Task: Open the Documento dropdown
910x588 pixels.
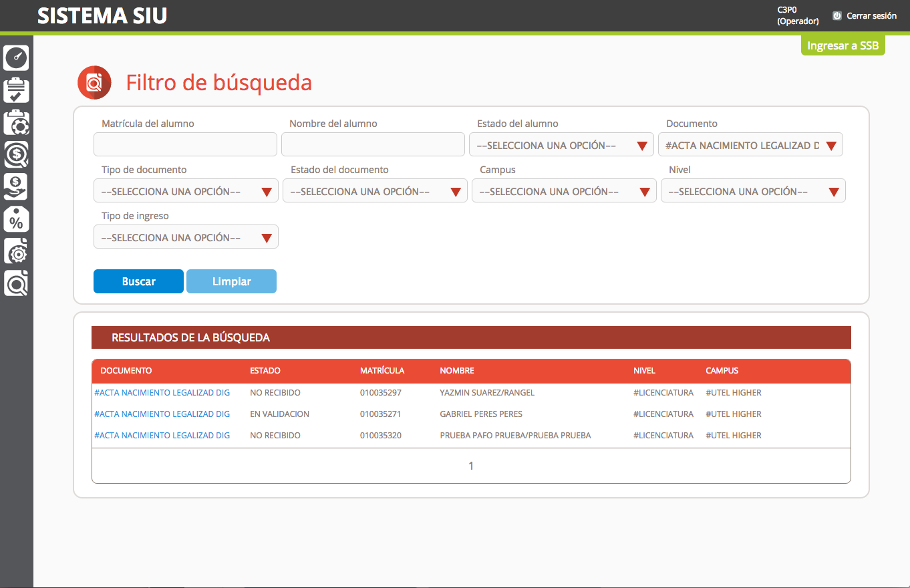Action: tap(750, 144)
